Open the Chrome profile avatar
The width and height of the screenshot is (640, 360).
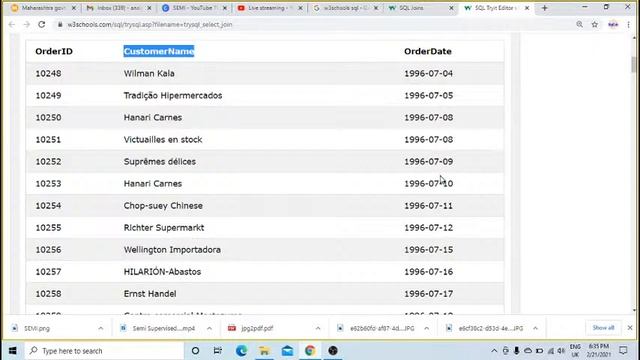click(x=613, y=24)
